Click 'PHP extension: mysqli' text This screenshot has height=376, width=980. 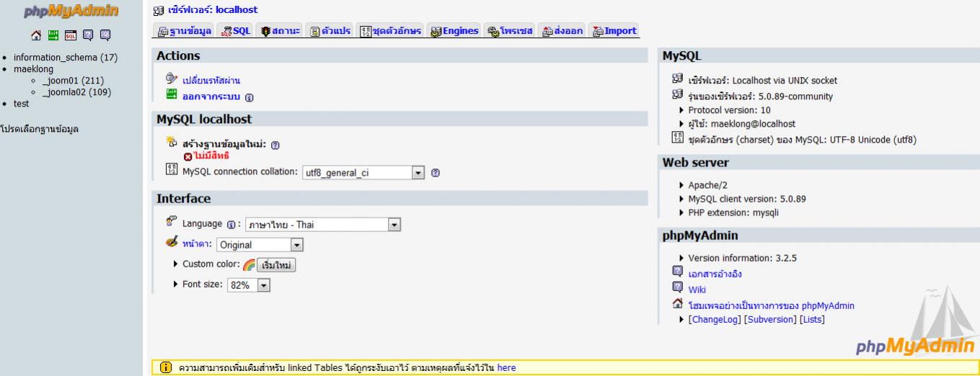[734, 212]
